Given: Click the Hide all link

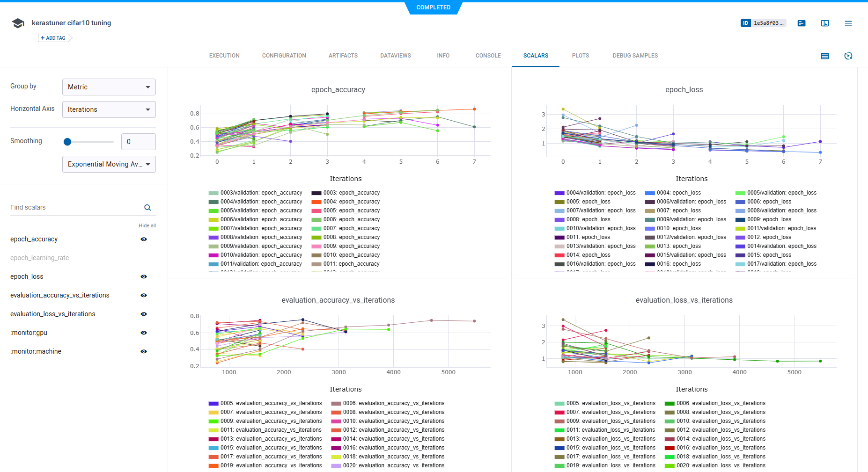Looking at the screenshot, I should [x=147, y=225].
